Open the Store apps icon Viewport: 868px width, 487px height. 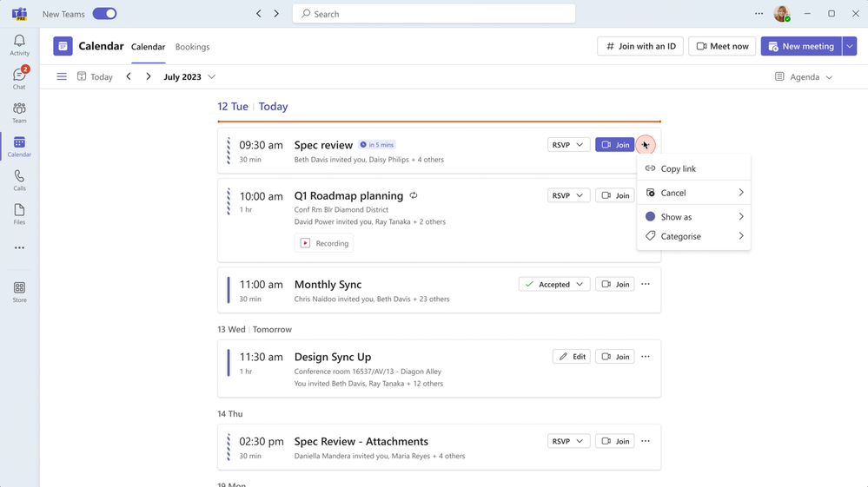click(x=19, y=292)
